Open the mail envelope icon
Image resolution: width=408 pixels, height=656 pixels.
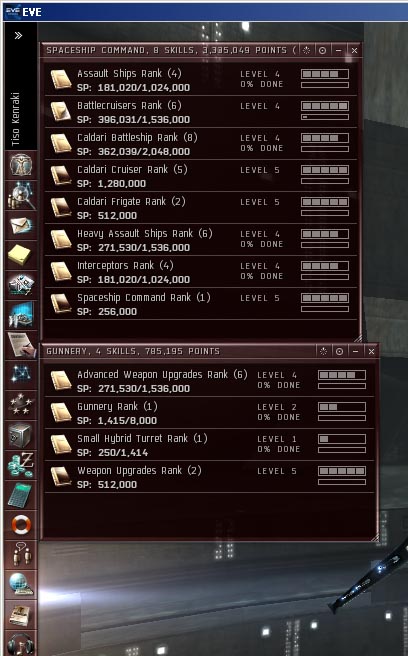(x=21, y=226)
